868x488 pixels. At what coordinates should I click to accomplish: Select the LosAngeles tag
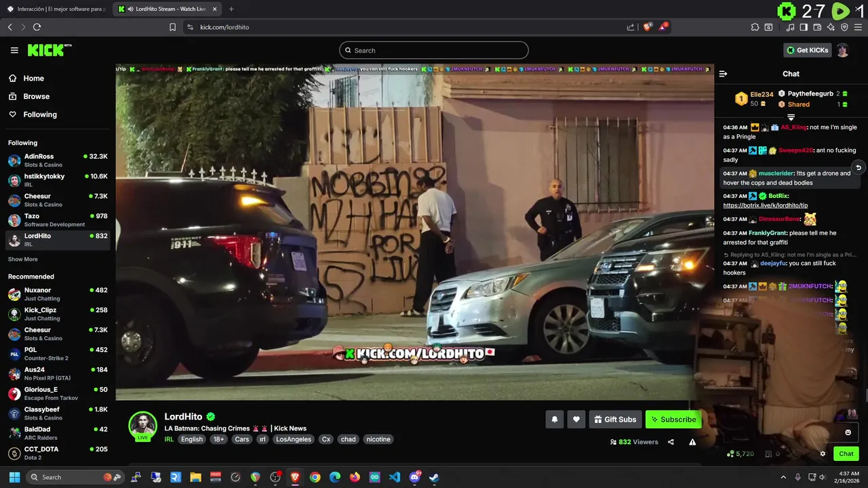point(294,439)
